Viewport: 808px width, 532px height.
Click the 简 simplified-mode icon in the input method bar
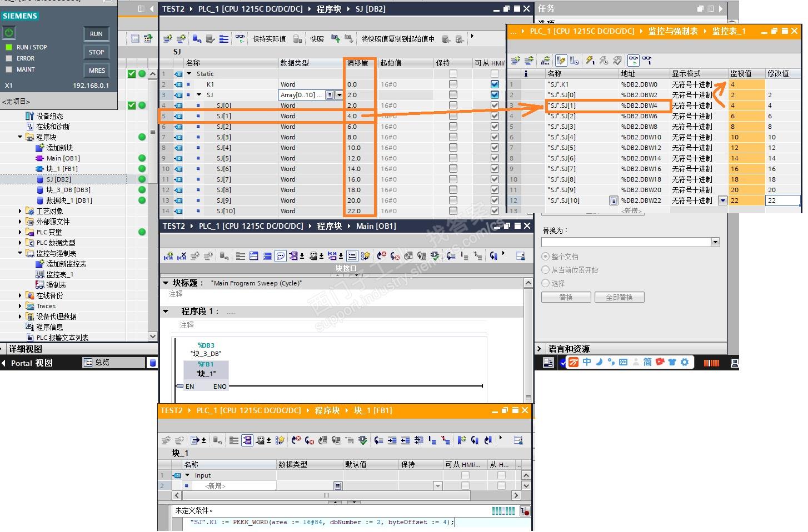point(647,362)
